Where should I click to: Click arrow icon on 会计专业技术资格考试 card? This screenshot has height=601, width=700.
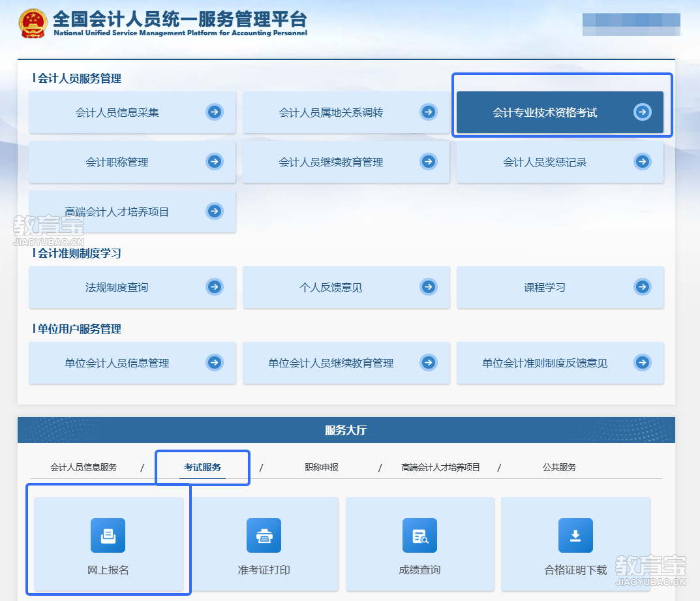click(643, 112)
